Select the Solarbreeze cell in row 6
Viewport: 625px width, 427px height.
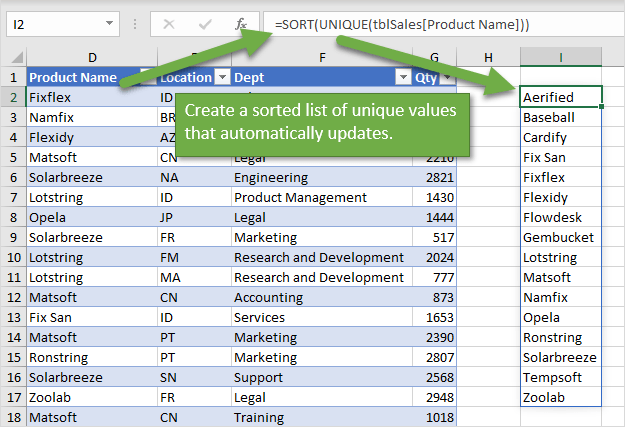[90, 177]
